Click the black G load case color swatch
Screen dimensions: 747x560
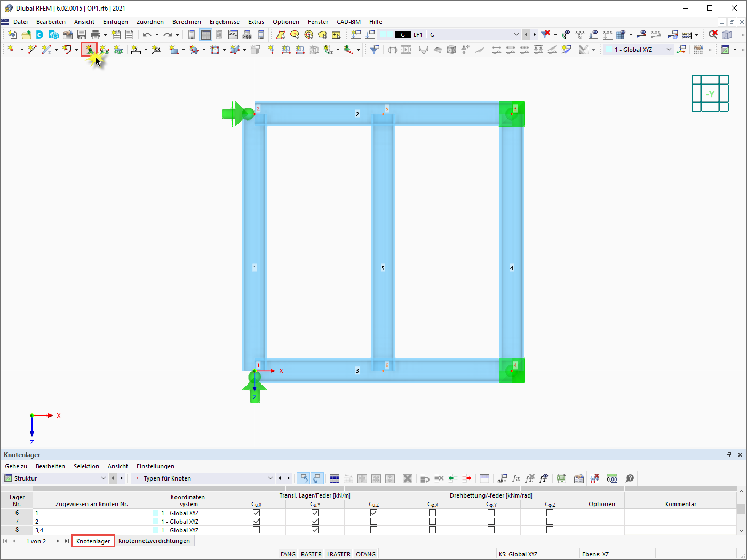(403, 35)
